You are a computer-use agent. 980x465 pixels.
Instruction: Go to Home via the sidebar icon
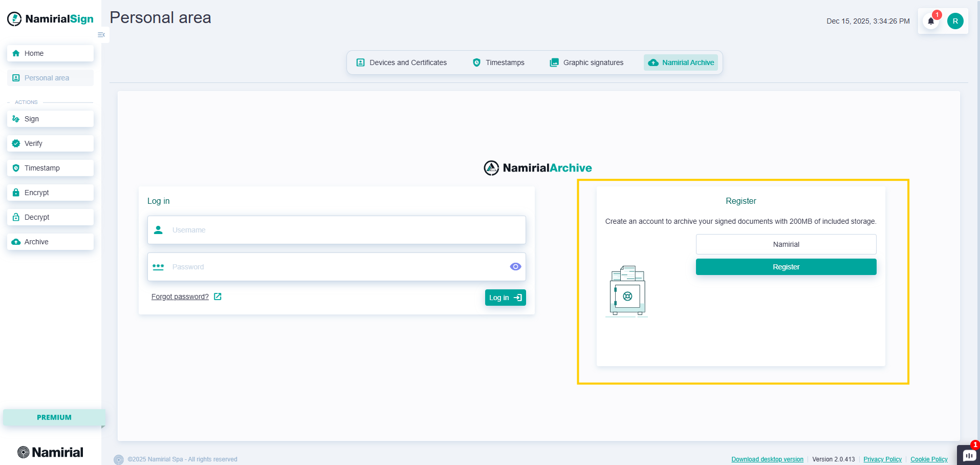click(50, 53)
